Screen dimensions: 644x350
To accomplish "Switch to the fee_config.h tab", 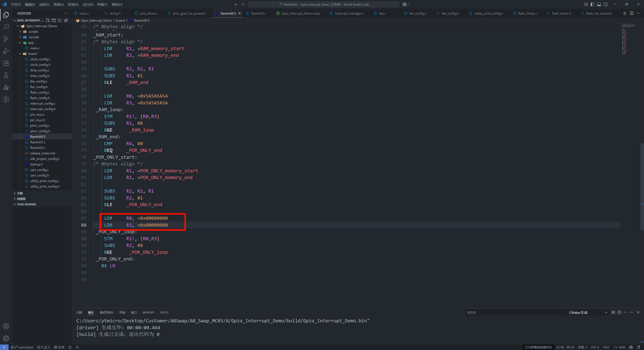I will pos(448,14).
